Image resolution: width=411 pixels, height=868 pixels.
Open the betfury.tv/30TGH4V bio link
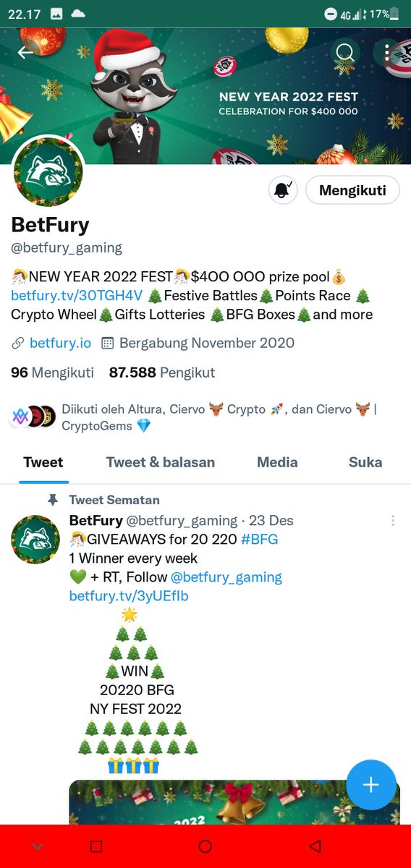point(77,295)
